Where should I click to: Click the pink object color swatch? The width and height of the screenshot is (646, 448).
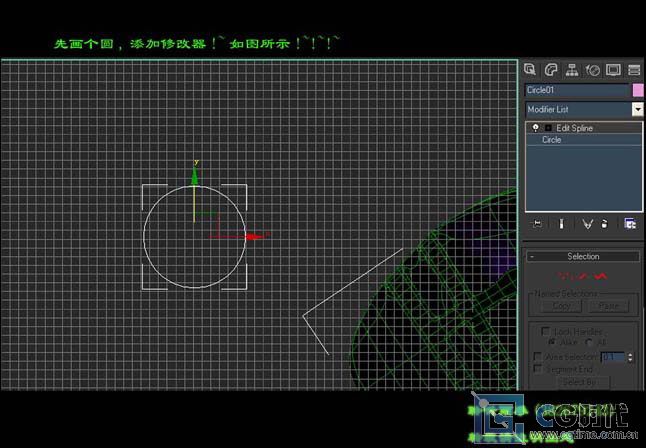(638, 90)
